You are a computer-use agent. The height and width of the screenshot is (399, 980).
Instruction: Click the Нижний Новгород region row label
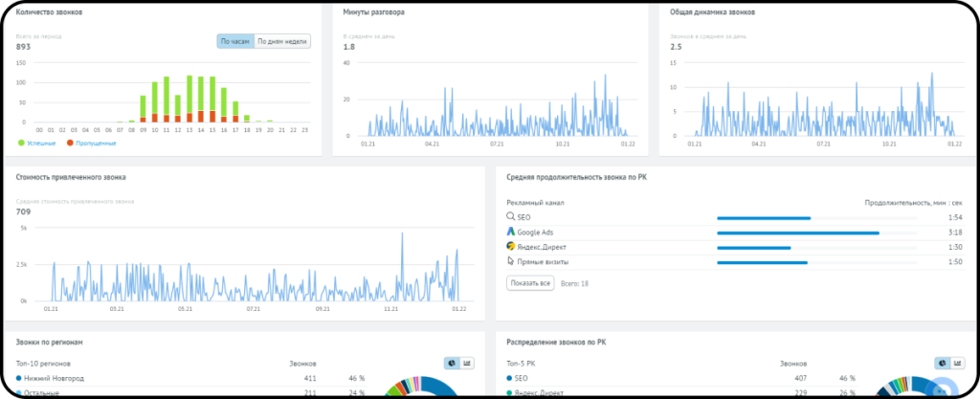[x=54, y=378]
